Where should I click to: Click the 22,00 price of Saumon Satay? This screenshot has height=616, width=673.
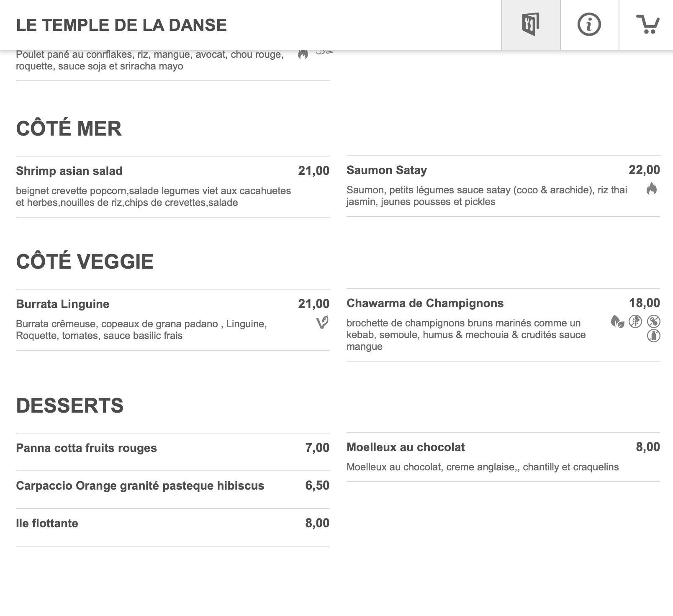click(644, 170)
